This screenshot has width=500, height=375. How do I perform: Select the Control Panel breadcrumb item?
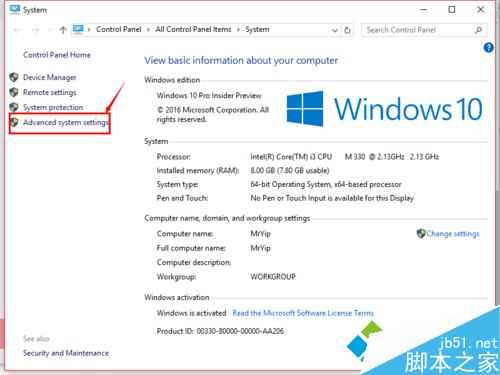pyautogui.click(x=119, y=29)
